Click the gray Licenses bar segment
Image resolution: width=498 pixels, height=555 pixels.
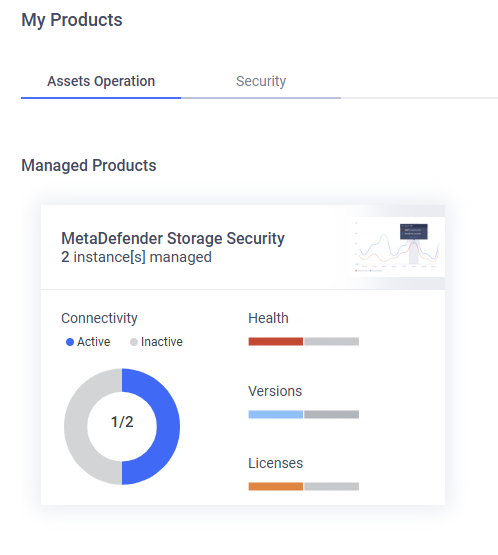332,486
